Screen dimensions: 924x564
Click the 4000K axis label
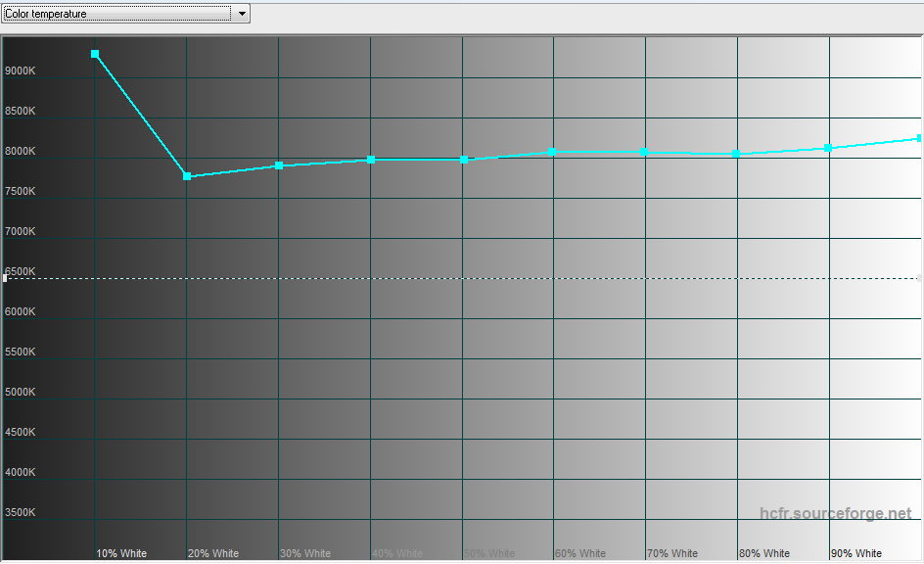click(x=20, y=472)
